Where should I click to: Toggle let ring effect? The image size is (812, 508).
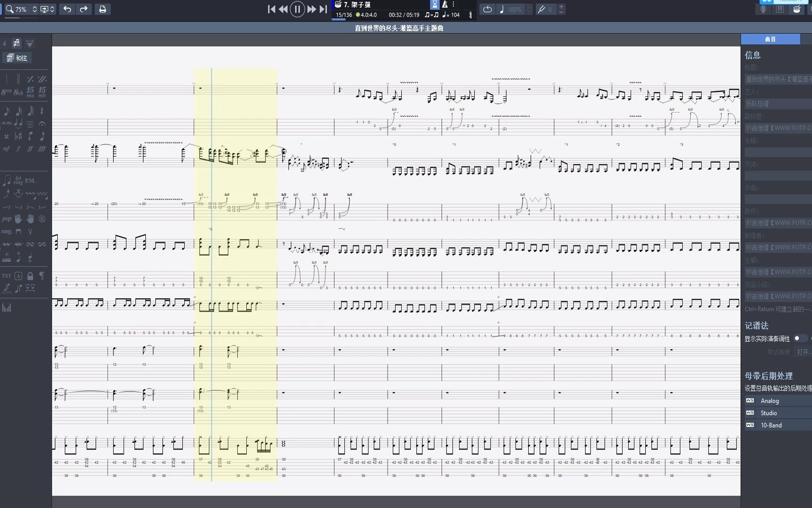coord(18,180)
